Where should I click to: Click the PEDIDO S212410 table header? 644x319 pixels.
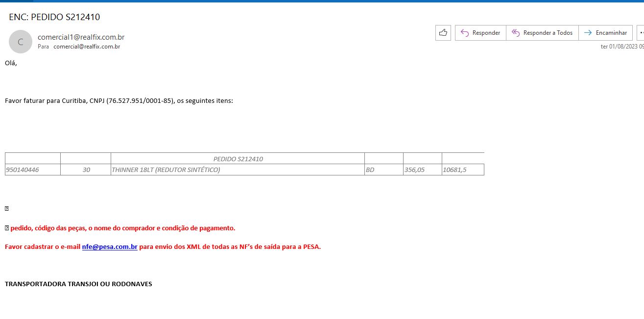(238, 159)
